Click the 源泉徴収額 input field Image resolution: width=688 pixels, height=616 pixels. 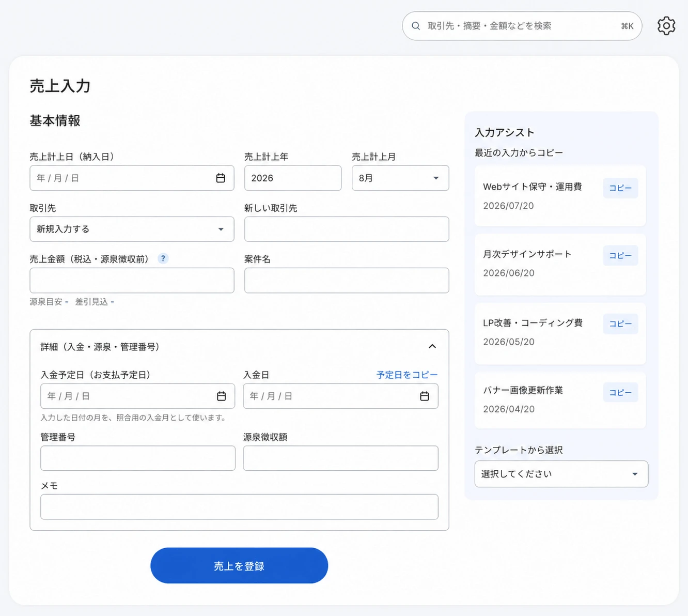340,458
